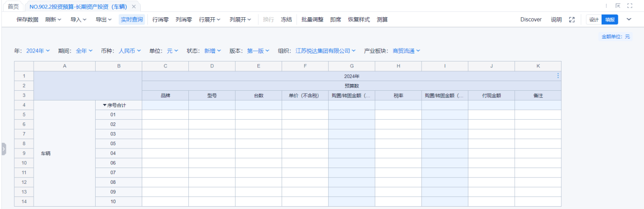Switch to 填报 mode
644x209 pixels.
coord(609,20)
